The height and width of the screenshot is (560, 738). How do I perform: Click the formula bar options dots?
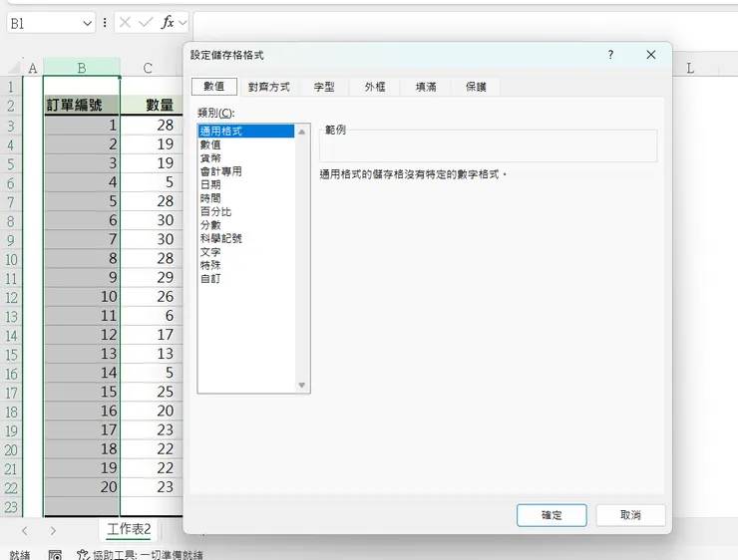point(105,23)
